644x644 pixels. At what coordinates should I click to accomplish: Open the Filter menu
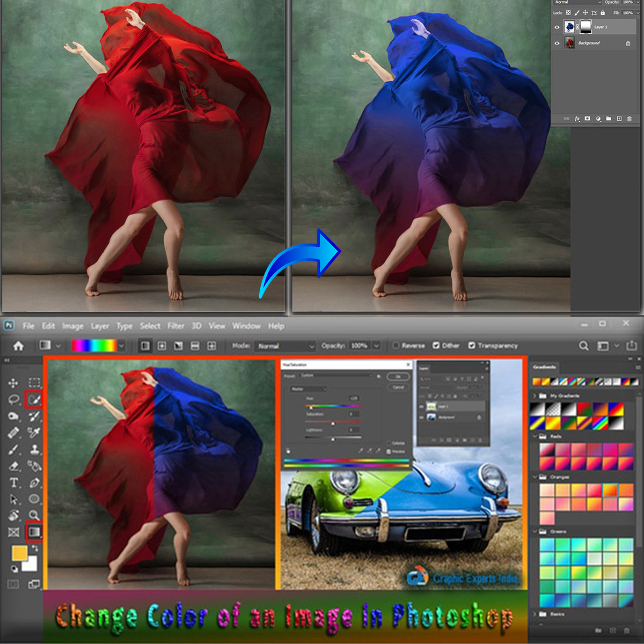[175, 326]
